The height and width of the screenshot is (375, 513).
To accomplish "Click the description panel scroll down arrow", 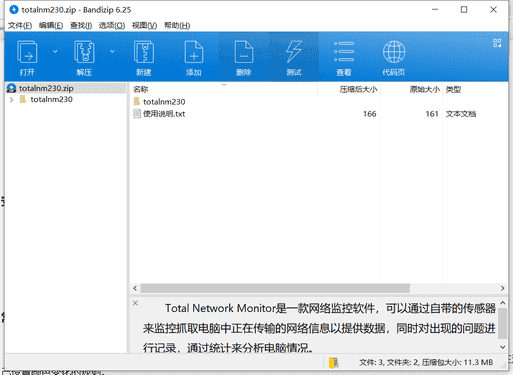I will coord(503,347).
